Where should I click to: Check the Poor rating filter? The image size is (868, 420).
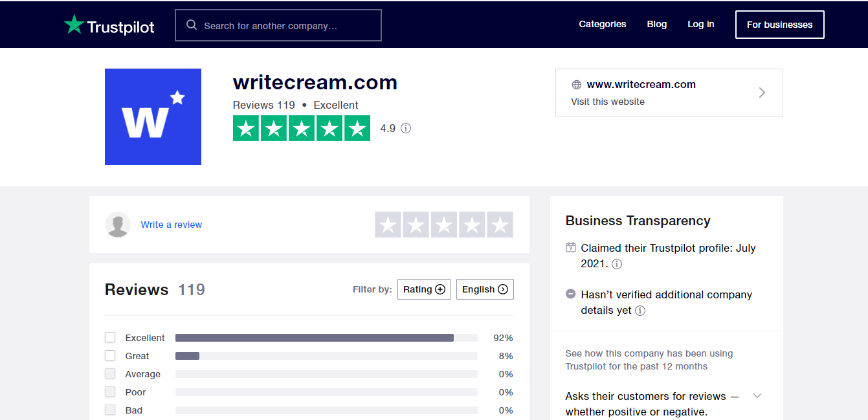coord(110,392)
